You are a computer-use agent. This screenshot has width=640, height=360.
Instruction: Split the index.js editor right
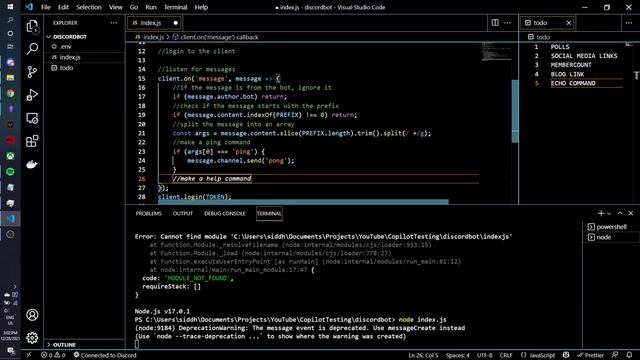(x=495, y=23)
